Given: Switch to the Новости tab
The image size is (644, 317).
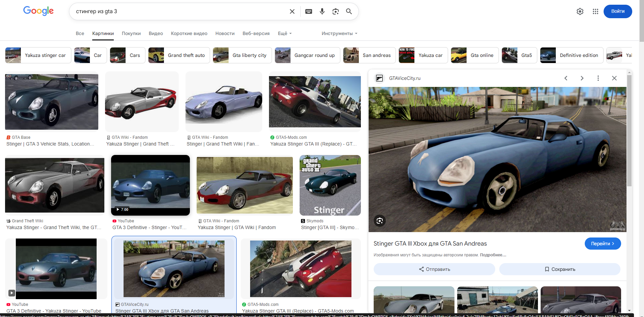Looking at the screenshot, I should 225,33.
